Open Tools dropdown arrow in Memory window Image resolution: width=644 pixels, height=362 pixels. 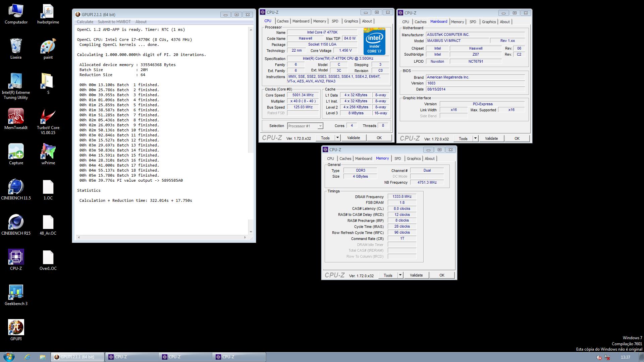(400, 275)
